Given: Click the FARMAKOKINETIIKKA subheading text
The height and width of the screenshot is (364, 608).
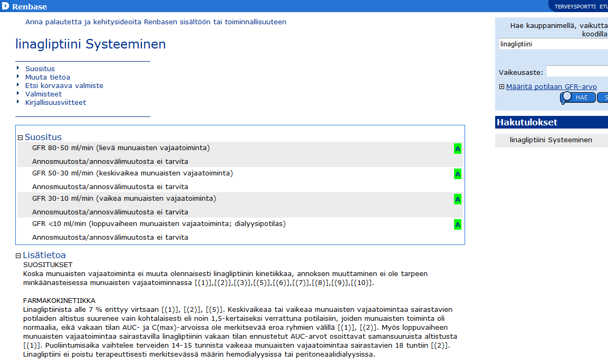Looking at the screenshot, I should point(59,300).
